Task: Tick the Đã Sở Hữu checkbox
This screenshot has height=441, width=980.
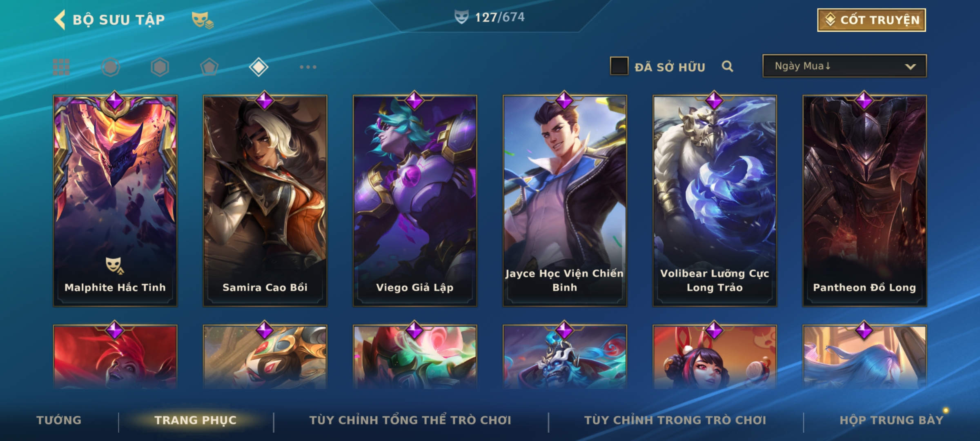Action: click(x=619, y=66)
